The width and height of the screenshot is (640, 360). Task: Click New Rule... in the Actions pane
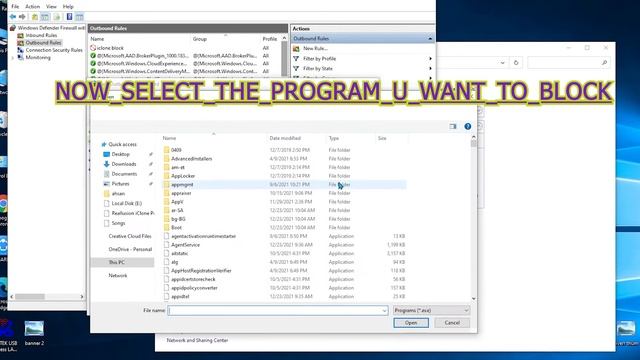click(x=315, y=49)
